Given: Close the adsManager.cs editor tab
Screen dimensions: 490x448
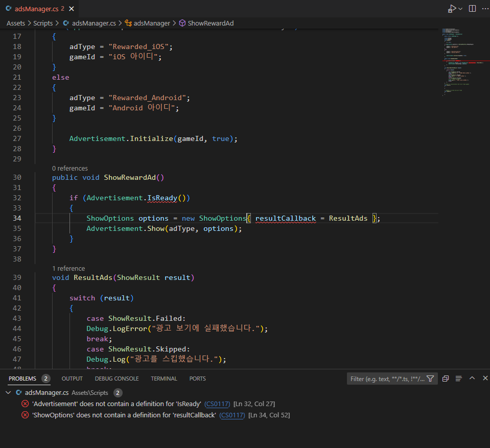Looking at the screenshot, I should [72, 9].
